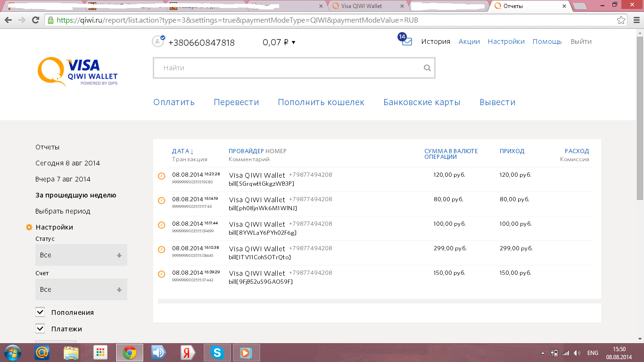Click the browser address bar URL
The width and height of the screenshot is (644, 362).
[237, 20]
